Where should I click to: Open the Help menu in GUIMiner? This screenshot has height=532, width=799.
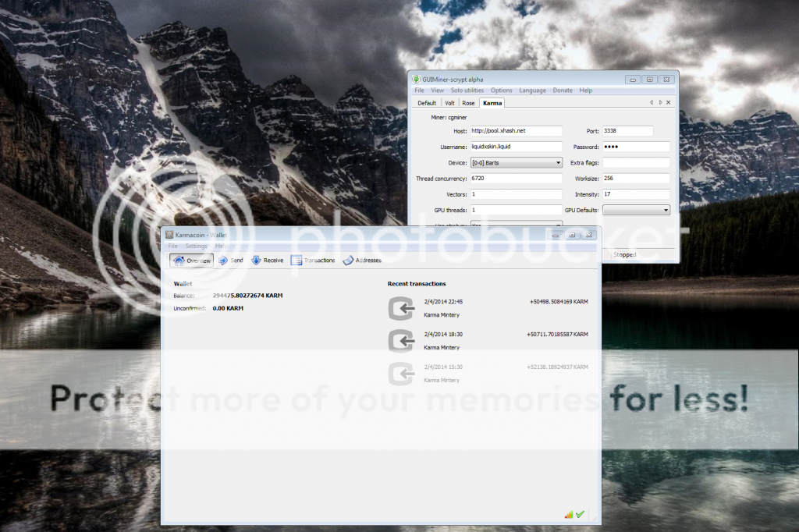click(x=585, y=90)
